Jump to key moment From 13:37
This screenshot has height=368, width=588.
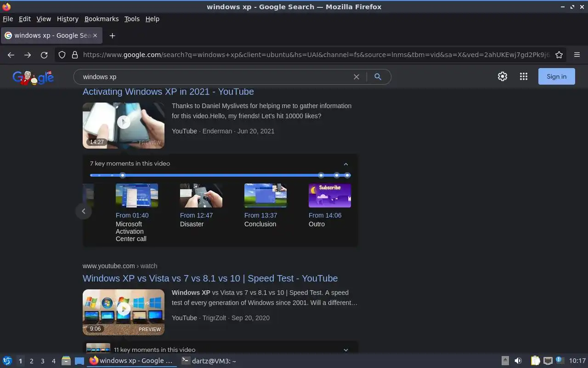coord(260,215)
